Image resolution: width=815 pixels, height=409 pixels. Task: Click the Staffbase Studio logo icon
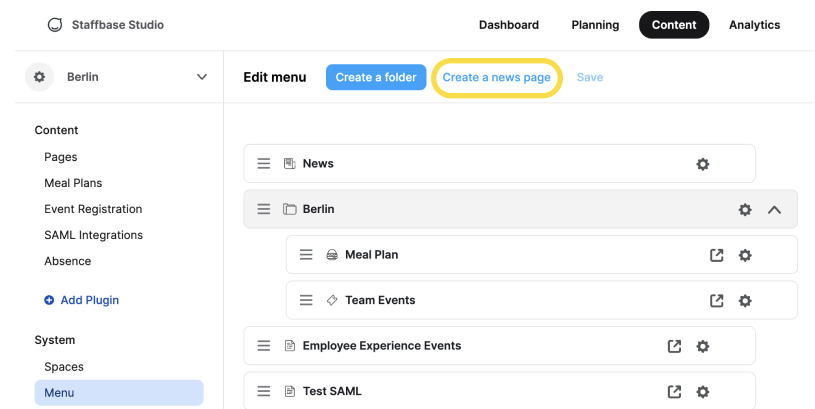pyautogui.click(x=55, y=25)
